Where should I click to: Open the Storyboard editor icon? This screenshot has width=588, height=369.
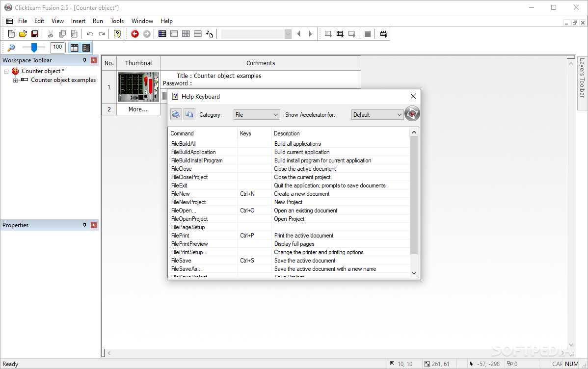click(162, 34)
